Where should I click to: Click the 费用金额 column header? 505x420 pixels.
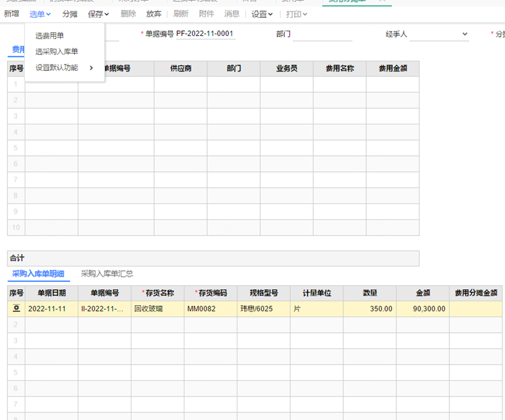click(x=392, y=69)
